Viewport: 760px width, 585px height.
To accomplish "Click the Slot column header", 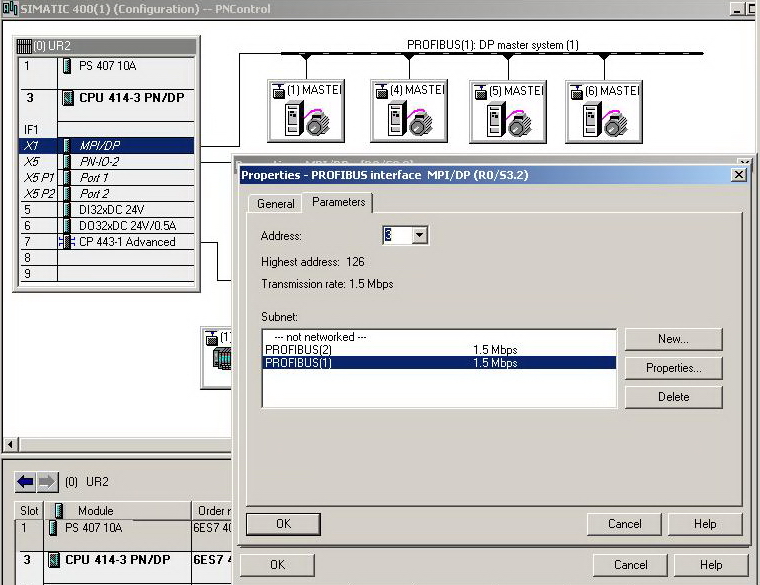I will pos(29,510).
